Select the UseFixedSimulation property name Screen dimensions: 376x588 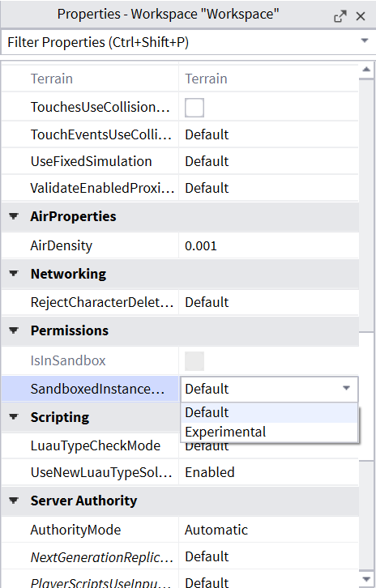[x=92, y=161]
